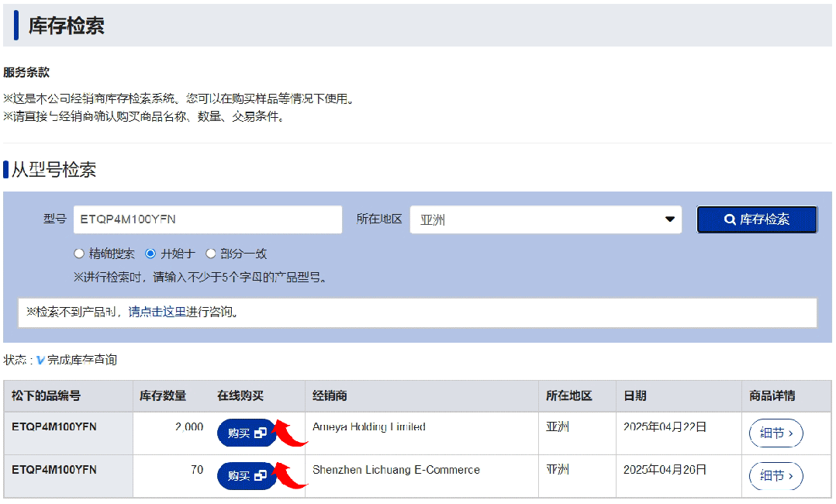The width and height of the screenshot is (836, 504).
Task: Click the Ameya Holding Limited distributor name
Action: tap(368, 426)
